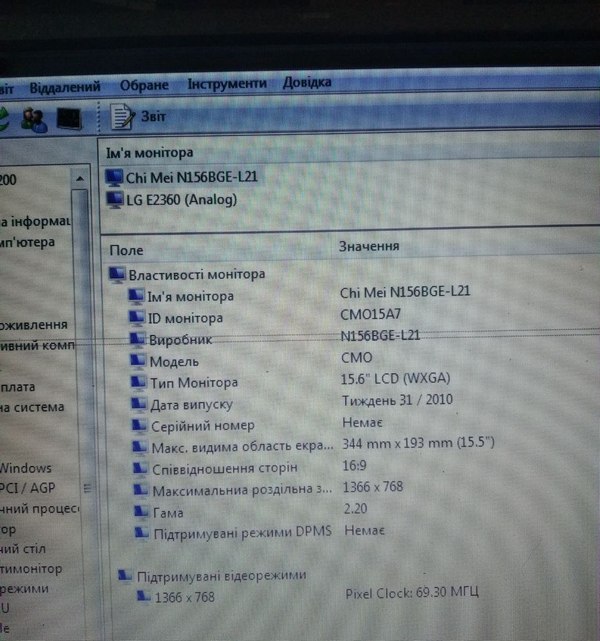Click the Звіт report icon in toolbar
Image resolution: width=600 pixels, height=641 pixels.
click(122, 118)
